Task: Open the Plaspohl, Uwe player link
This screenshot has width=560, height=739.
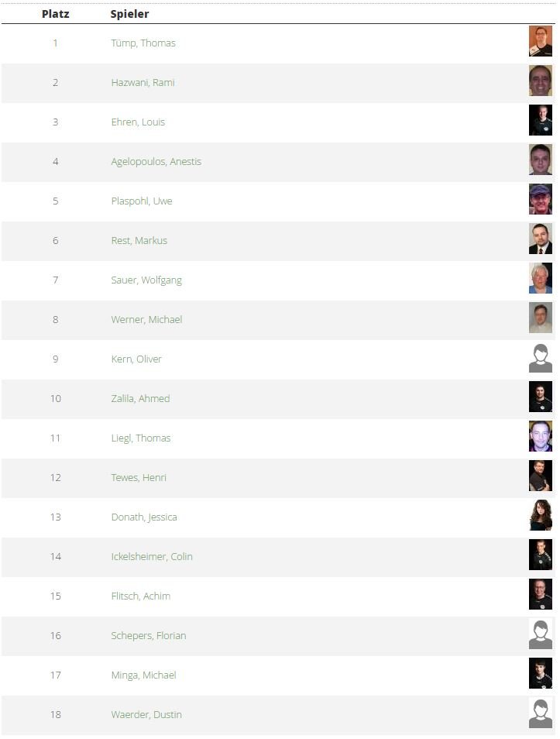Action: 142,201
